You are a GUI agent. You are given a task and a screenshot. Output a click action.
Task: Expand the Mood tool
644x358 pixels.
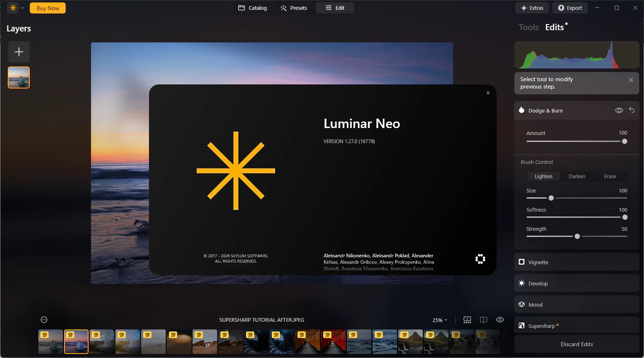click(x=577, y=305)
